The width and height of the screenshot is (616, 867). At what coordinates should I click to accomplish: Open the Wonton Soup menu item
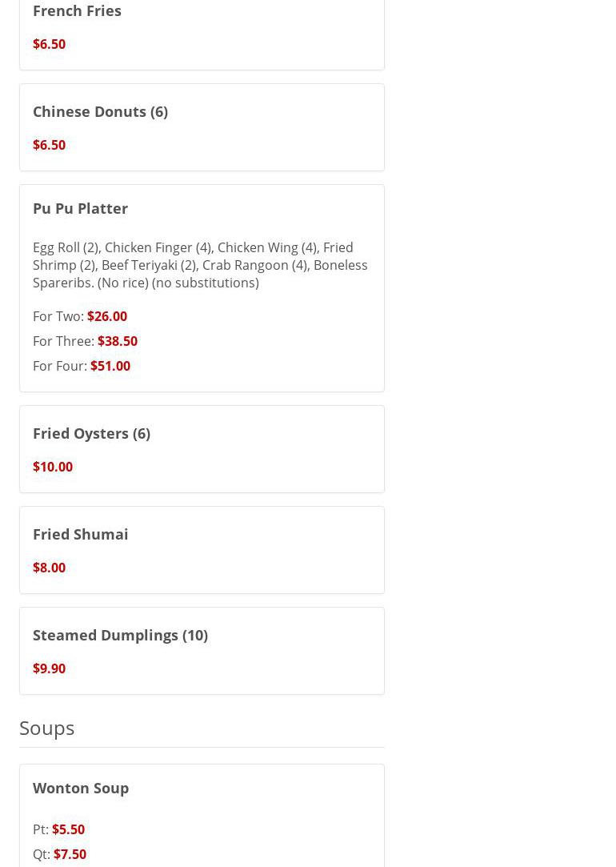[81, 788]
